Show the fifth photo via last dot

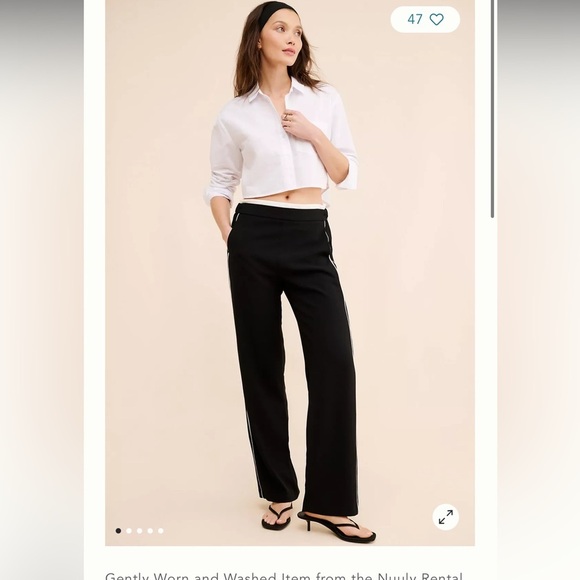pos(161,531)
